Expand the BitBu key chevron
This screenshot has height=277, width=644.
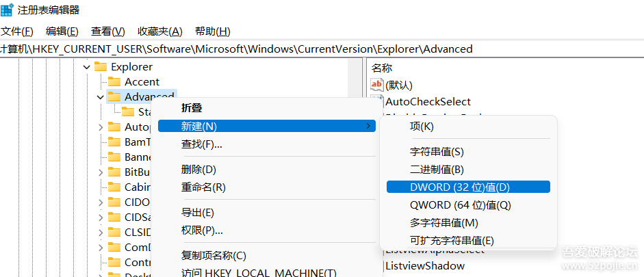pyautogui.click(x=101, y=172)
